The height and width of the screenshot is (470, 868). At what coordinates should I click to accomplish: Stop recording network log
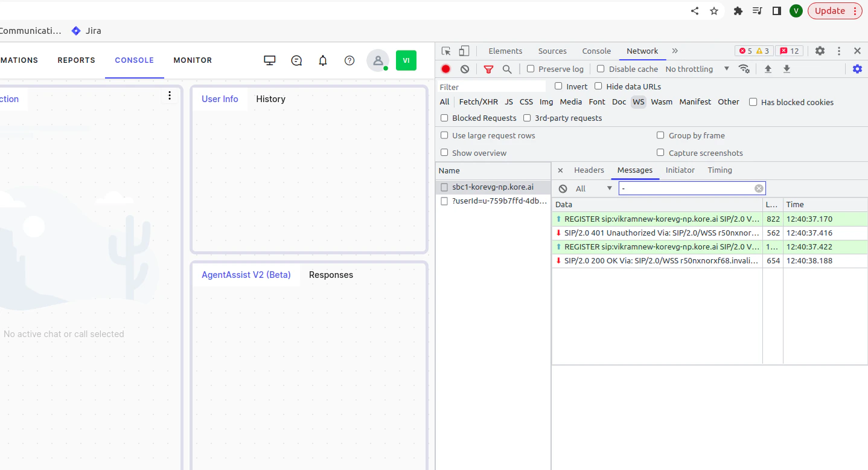pyautogui.click(x=445, y=69)
